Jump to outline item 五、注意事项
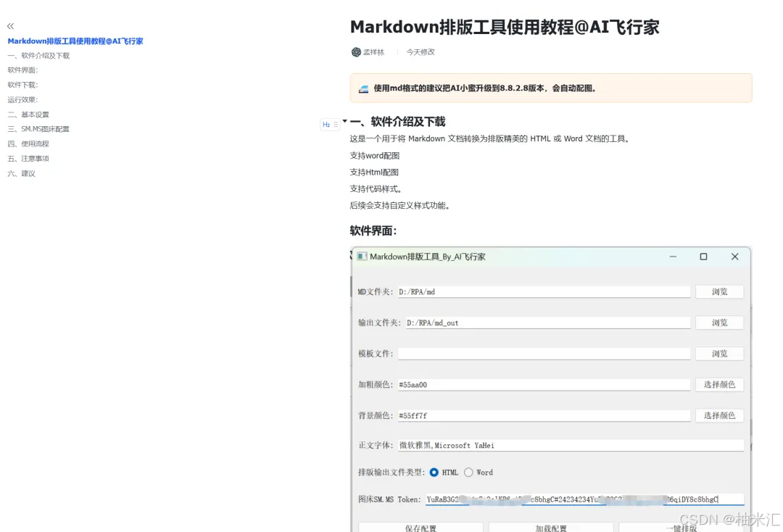 click(28, 158)
